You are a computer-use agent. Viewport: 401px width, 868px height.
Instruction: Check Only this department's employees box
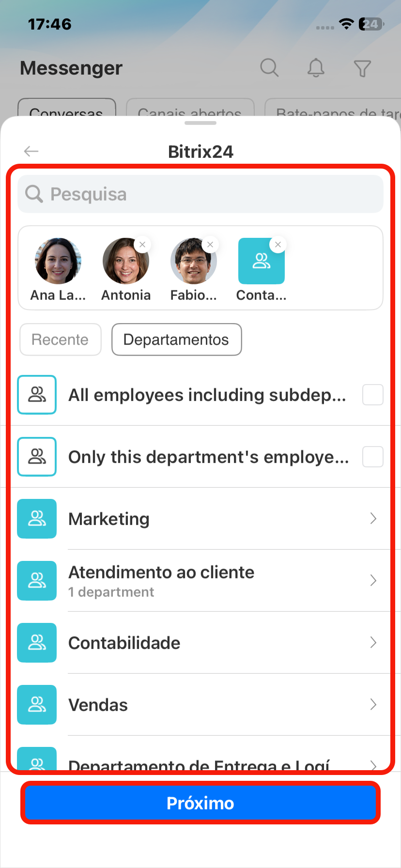coord(372,457)
